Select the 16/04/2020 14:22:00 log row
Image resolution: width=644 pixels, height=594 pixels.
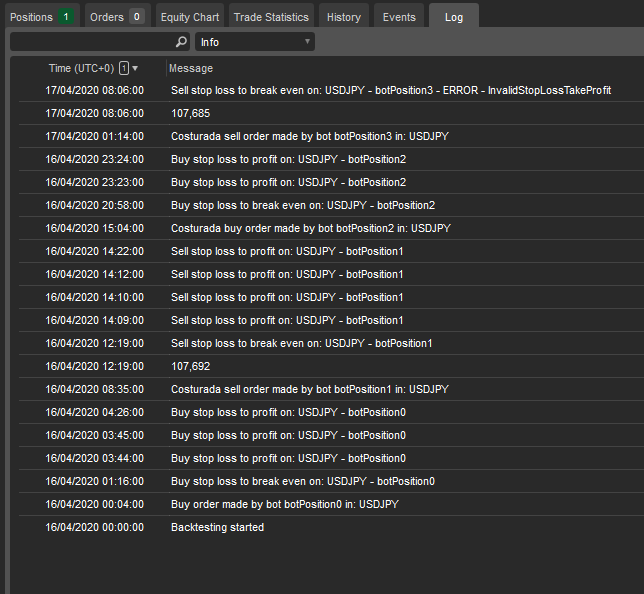click(x=331, y=251)
